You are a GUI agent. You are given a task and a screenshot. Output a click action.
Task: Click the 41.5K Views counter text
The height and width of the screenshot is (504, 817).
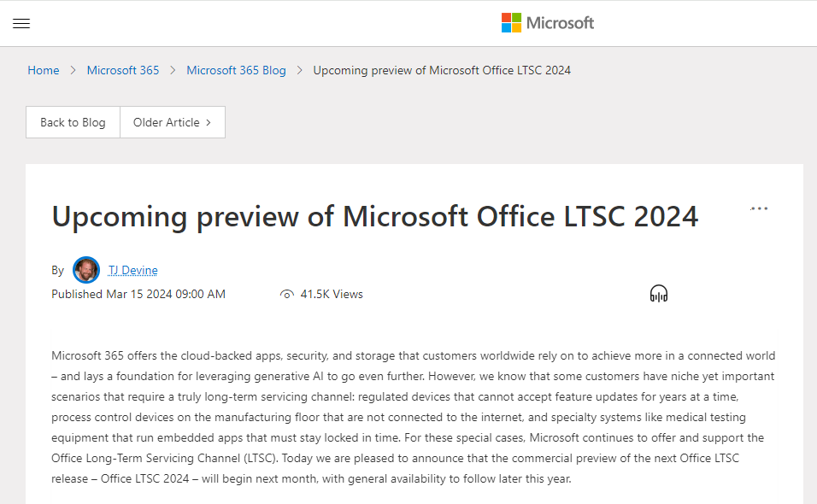(332, 294)
